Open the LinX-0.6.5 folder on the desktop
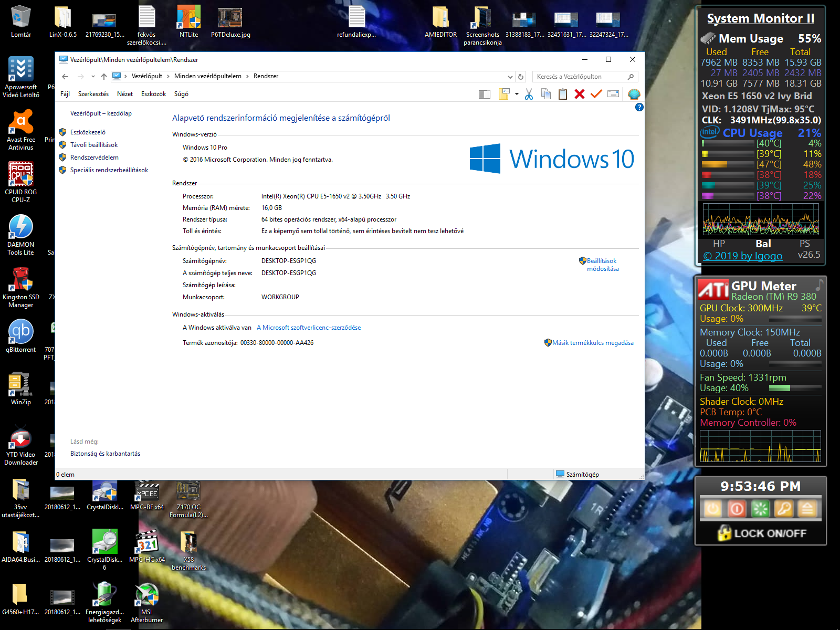The height and width of the screenshot is (630, 840). click(63, 22)
